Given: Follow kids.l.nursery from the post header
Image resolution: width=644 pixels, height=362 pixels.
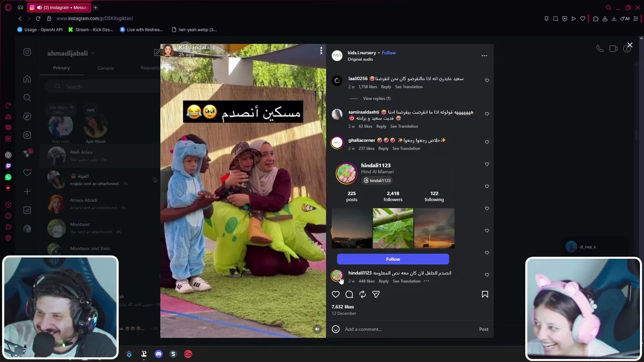Looking at the screenshot, I should (388, 53).
